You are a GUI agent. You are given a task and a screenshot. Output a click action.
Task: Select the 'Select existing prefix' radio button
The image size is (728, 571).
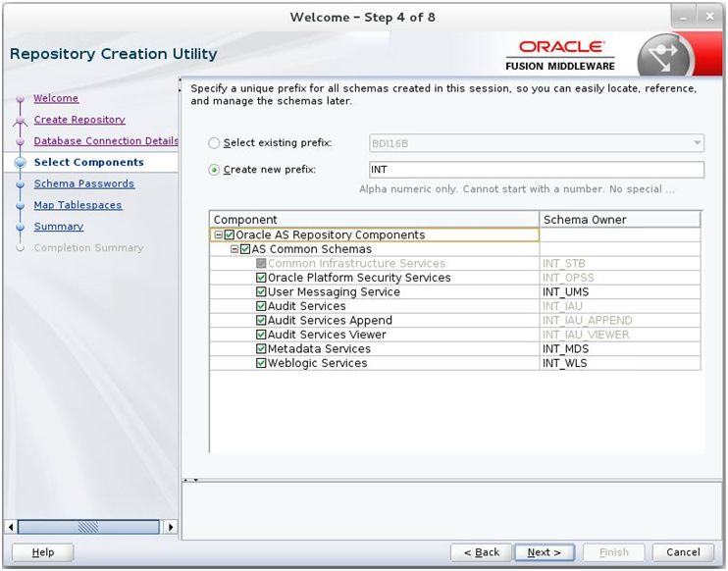coord(214,143)
